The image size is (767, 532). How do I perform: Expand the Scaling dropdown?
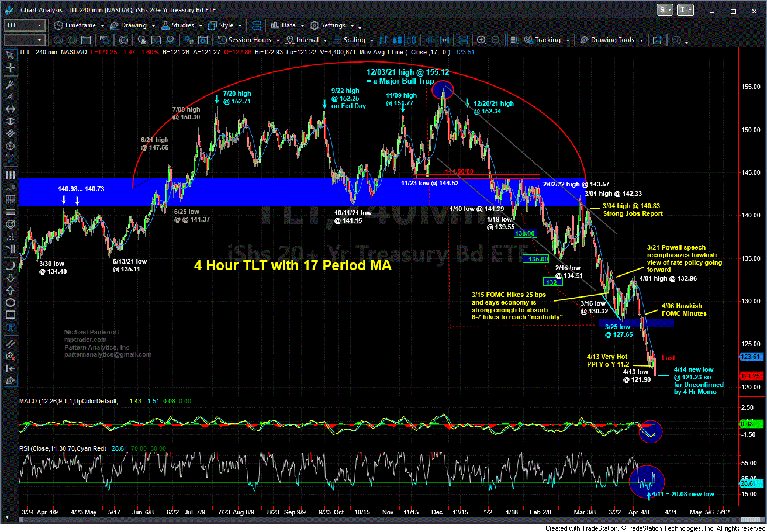tap(372, 40)
